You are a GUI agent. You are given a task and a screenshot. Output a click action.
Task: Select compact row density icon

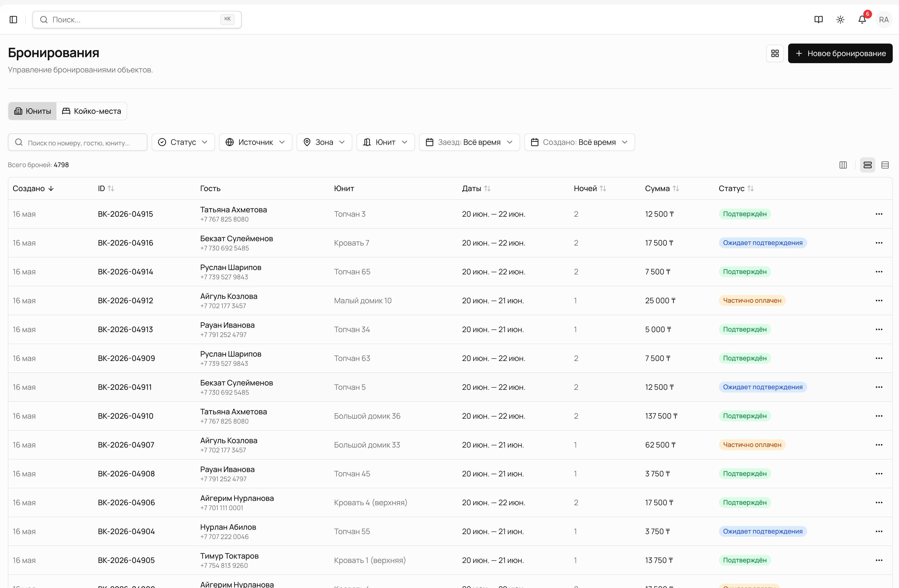coord(885,165)
